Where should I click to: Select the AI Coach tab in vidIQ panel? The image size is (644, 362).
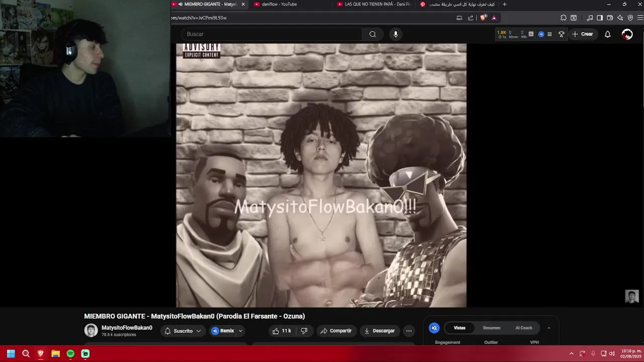[523, 328]
